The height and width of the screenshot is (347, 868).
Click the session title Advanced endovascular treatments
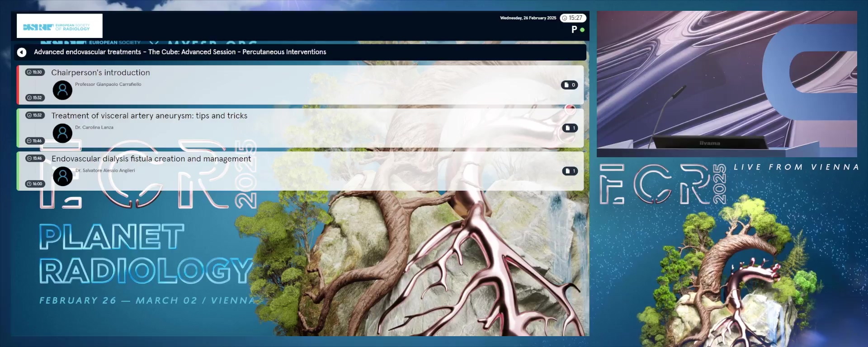[180, 52]
